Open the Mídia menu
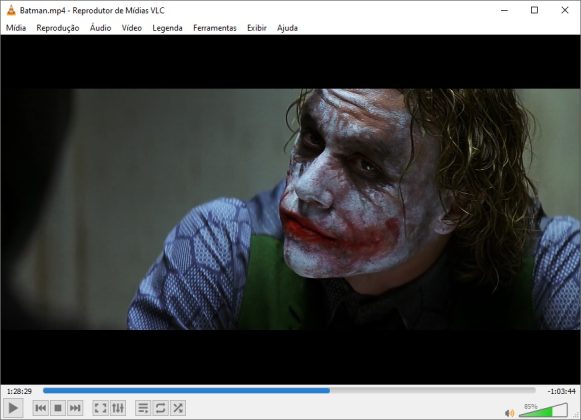Image resolution: width=581 pixels, height=420 pixels. (x=16, y=28)
